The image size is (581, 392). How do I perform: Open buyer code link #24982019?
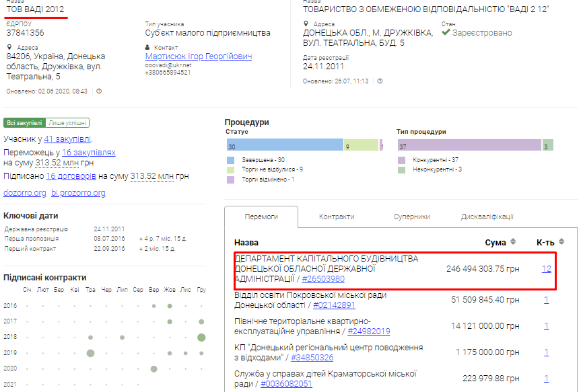[369, 331]
